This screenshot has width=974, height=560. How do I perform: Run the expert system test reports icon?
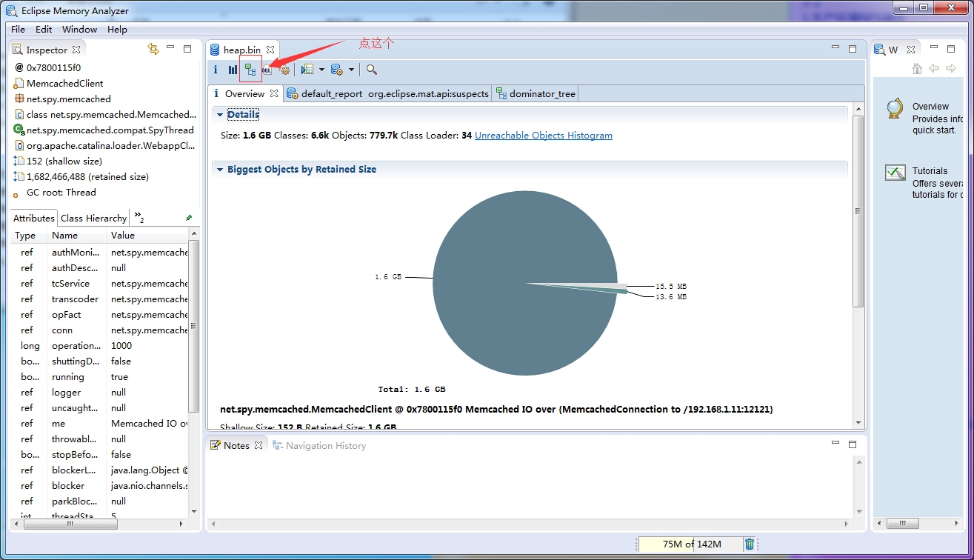tap(307, 70)
